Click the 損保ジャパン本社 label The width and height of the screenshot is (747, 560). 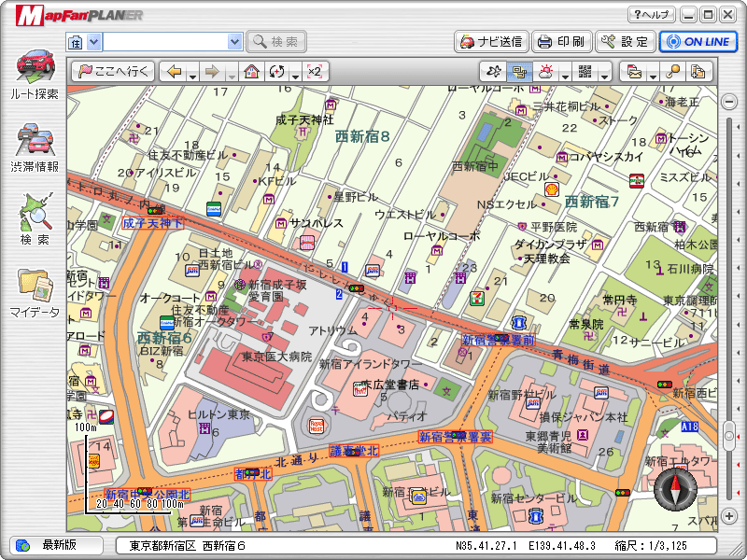tap(584, 417)
